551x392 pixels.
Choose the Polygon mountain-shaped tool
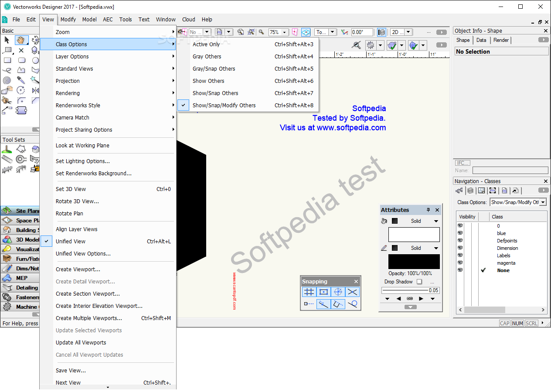[x=21, y=70]
